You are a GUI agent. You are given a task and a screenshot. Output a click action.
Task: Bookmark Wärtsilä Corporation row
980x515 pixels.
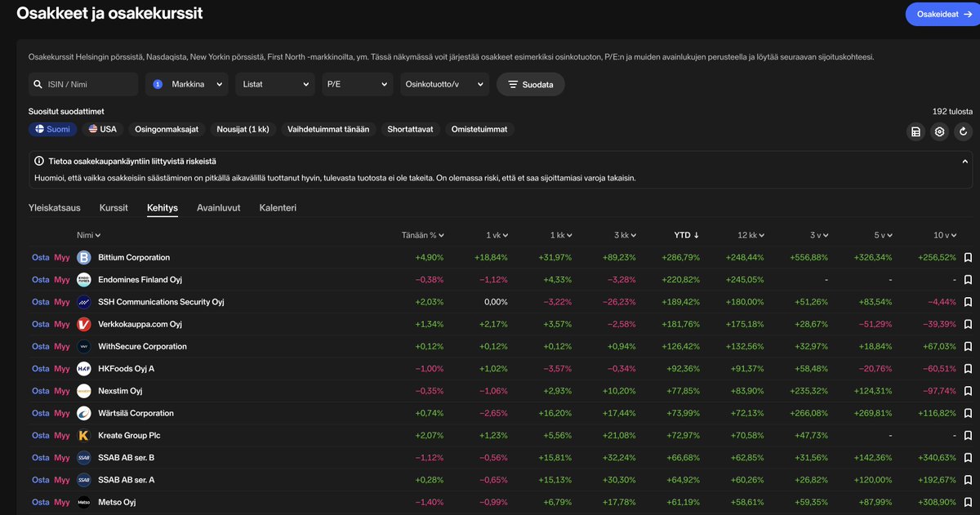point(968,413)
